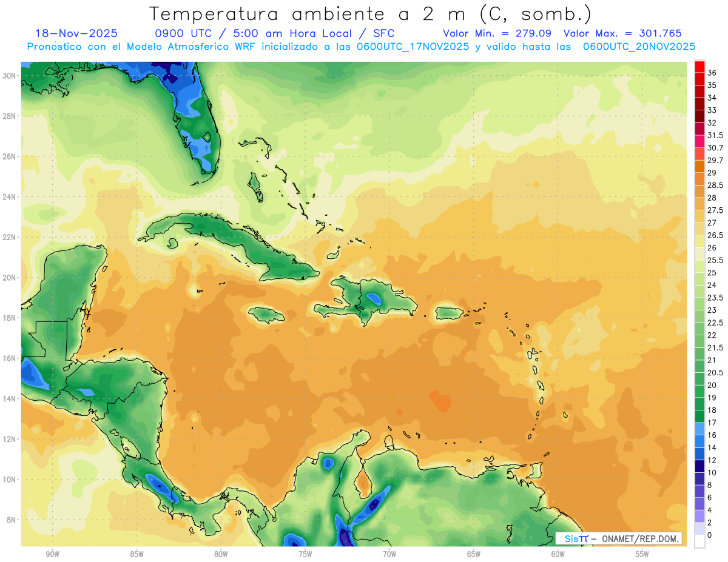This screenshot has width=728, height=562.
Task: Click the "65W" longitude label
Action: pos(474,554)
